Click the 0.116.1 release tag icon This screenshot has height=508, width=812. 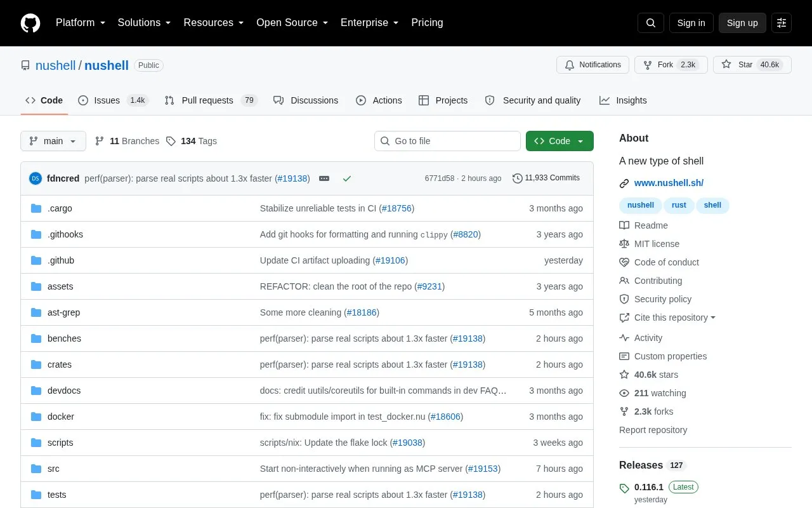[x=624, y=488]
